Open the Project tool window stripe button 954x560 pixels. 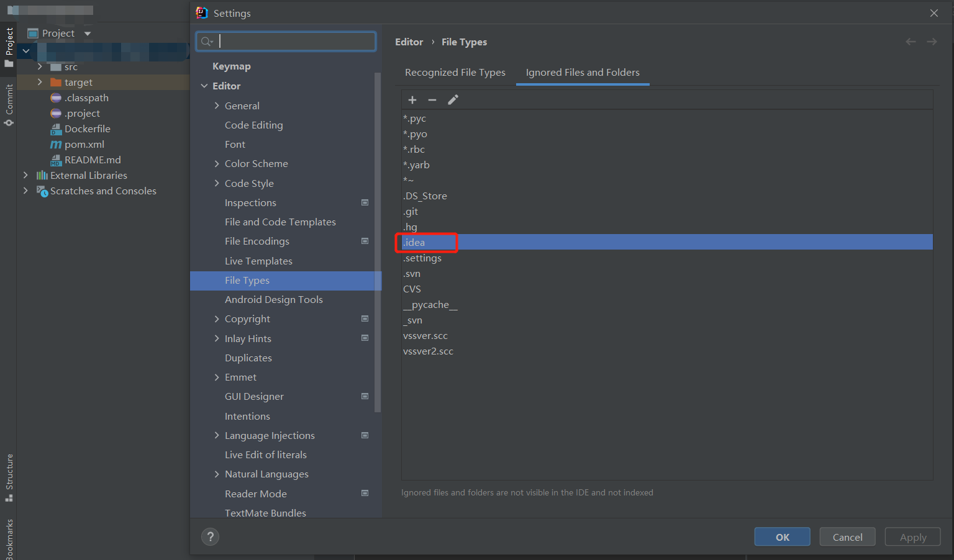(x=9, y=48)
